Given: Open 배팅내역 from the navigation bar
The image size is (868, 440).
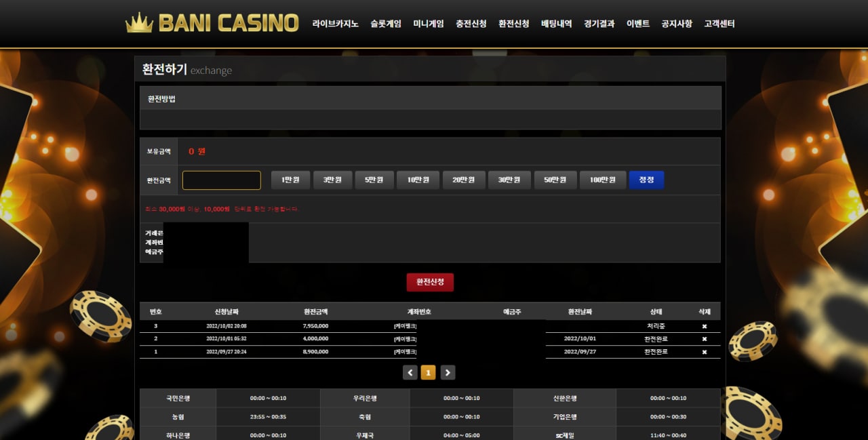Looking at the screenshot, I should pyautogui.click(x=556, y=24).
